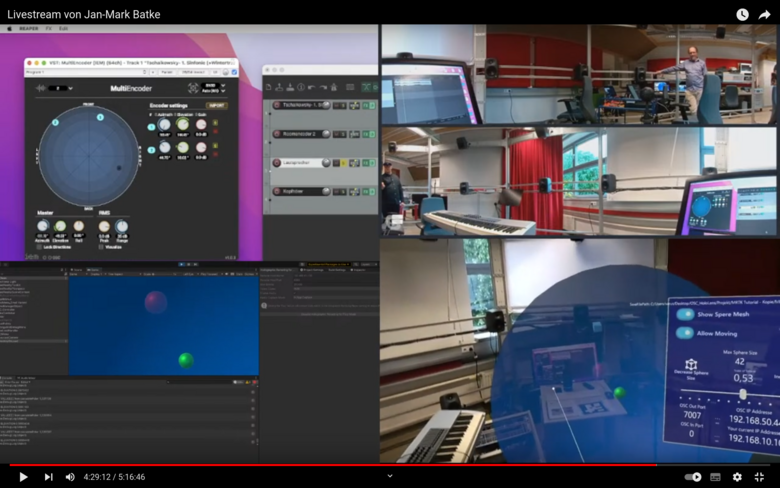Click the Unity editor Play button
Image resolution: width=780 pixels, height=488 pixels.
[182, 265]
